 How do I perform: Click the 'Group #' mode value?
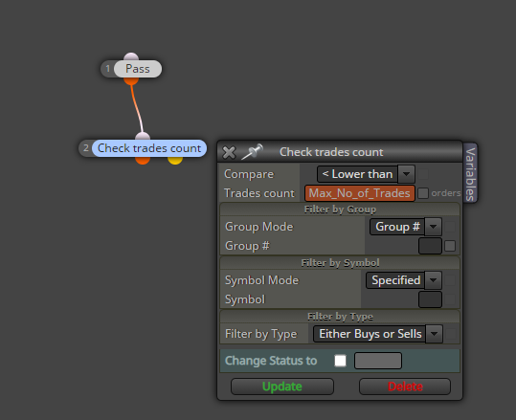tap(397, 227)
